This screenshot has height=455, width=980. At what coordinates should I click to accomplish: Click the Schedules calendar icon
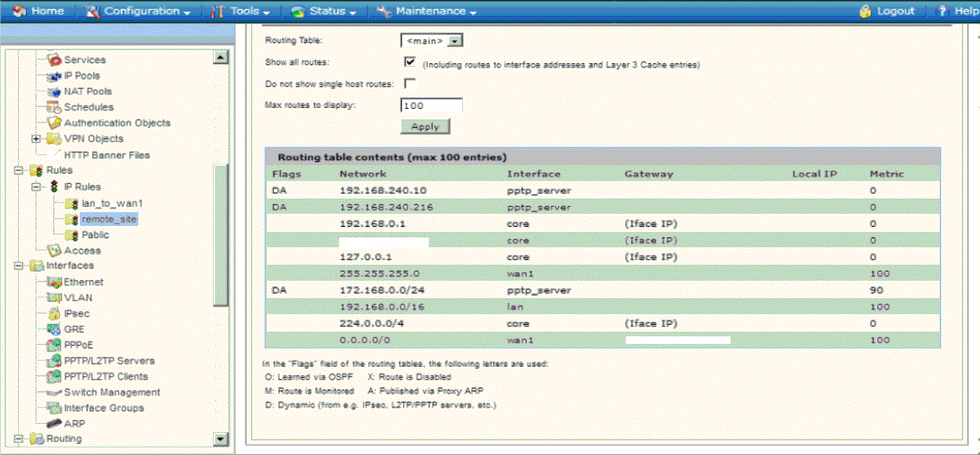pyautogui.click(x=54, y=107)
